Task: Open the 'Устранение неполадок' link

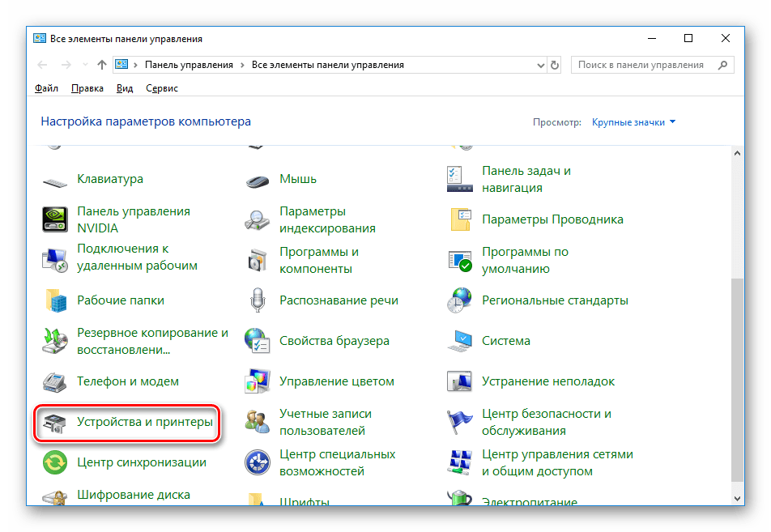Action: [548, 381]
